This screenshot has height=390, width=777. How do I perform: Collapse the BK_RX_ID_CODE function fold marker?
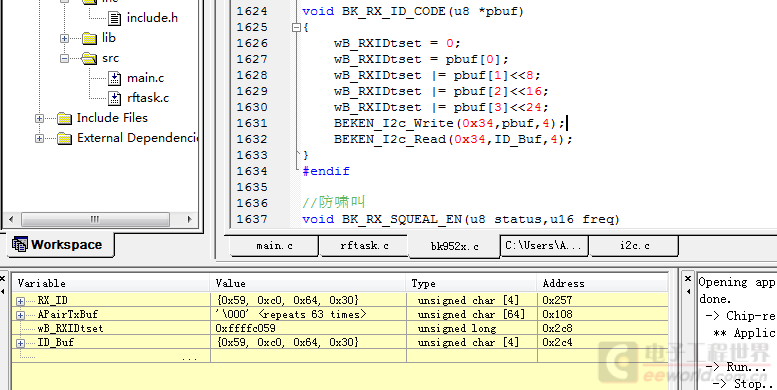tap(296, 28)
